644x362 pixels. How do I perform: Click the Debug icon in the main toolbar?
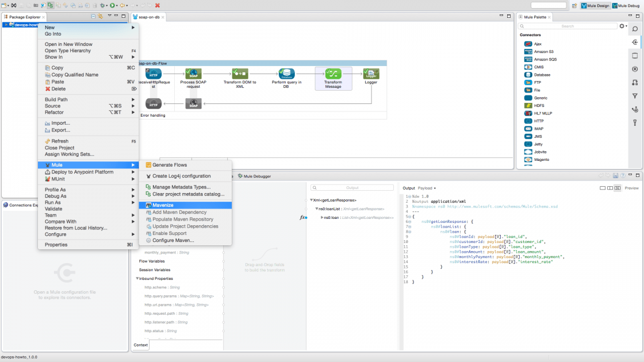tap(103, 6)
